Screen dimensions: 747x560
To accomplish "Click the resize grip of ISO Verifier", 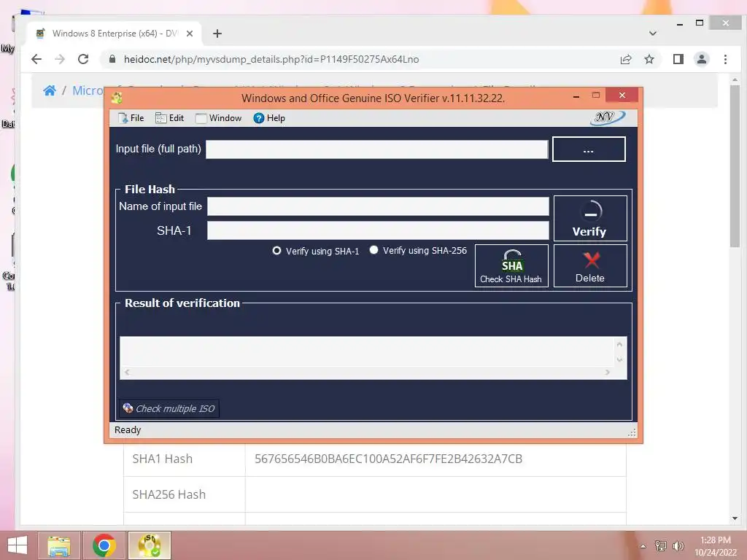I will [x=632, y=432].
